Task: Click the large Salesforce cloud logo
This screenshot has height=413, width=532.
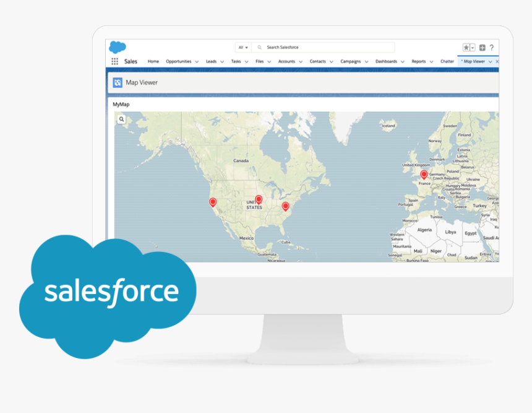Action: 108,296
